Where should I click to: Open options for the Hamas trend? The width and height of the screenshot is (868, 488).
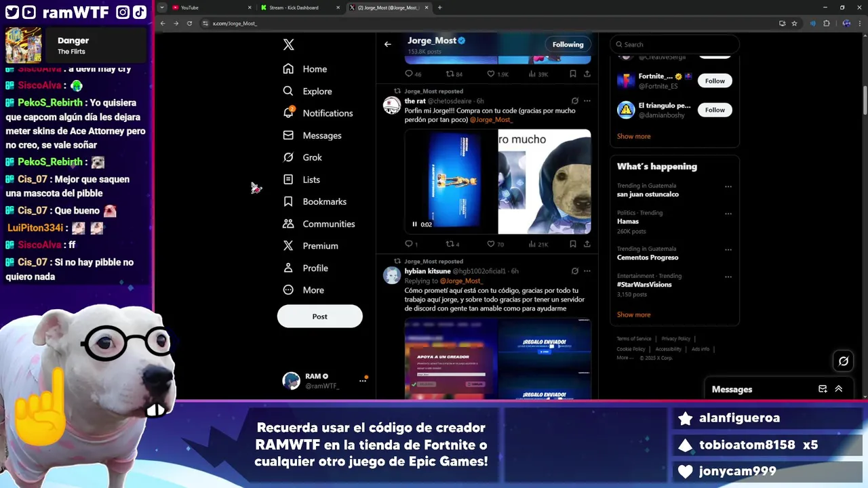[x=728, y=213]
